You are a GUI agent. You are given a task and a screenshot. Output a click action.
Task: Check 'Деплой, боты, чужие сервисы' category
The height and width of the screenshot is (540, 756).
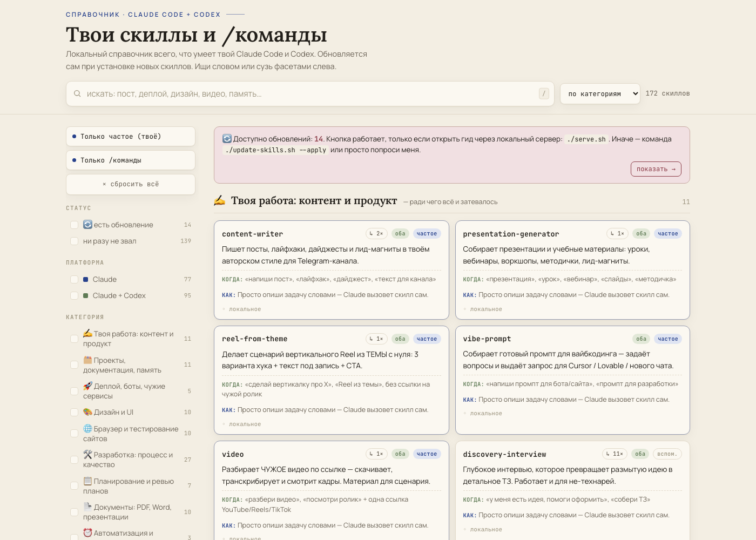tap(75, 391)
